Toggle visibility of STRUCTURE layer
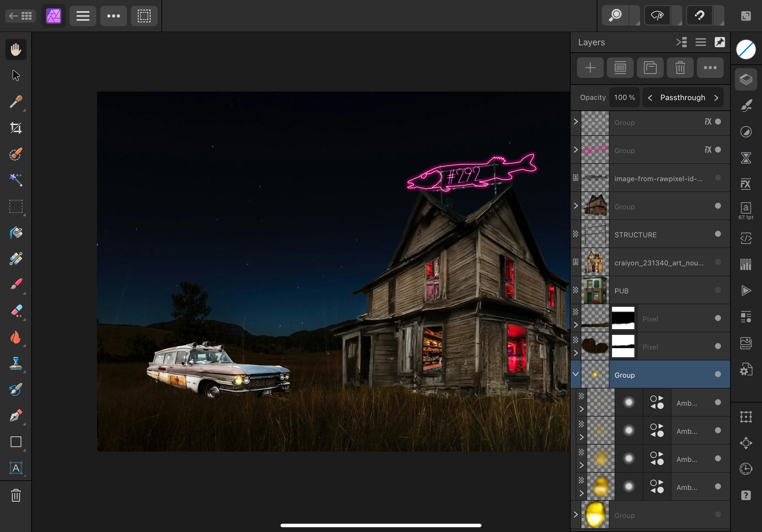The width and height of the screenshot is (762, 532). [718, 234]
